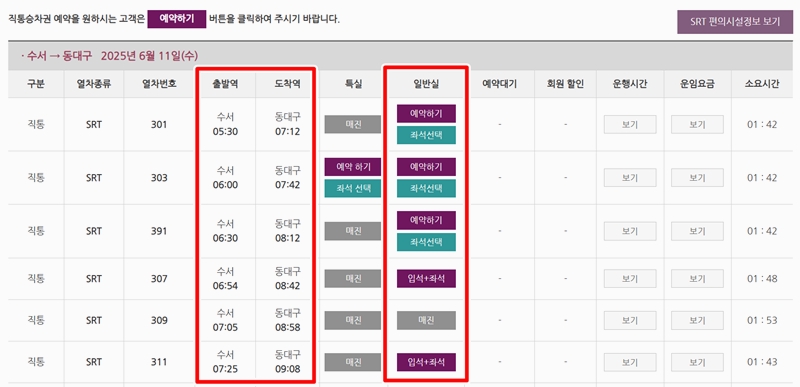
Task: Reserve 일반실 seat on train 301
Action: [426, 113]
